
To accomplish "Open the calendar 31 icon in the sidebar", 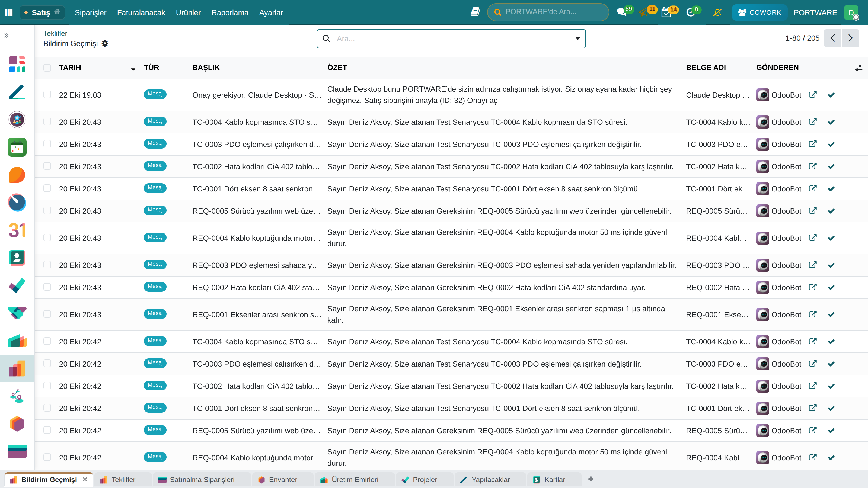I will [x=17, y=230].
